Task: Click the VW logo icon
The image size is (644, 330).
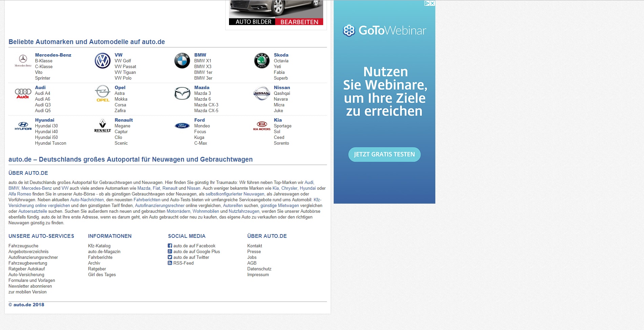Action: click(x=102, y=61)
